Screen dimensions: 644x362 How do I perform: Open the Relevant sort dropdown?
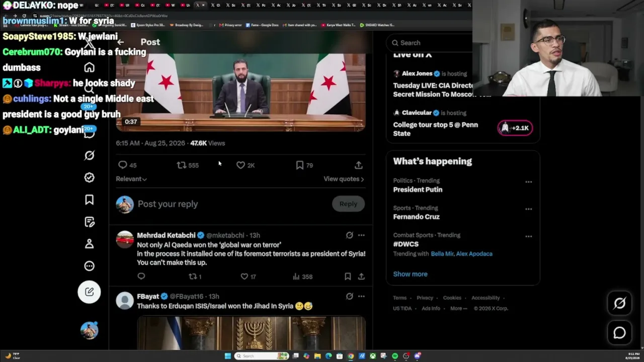(131, 179)
